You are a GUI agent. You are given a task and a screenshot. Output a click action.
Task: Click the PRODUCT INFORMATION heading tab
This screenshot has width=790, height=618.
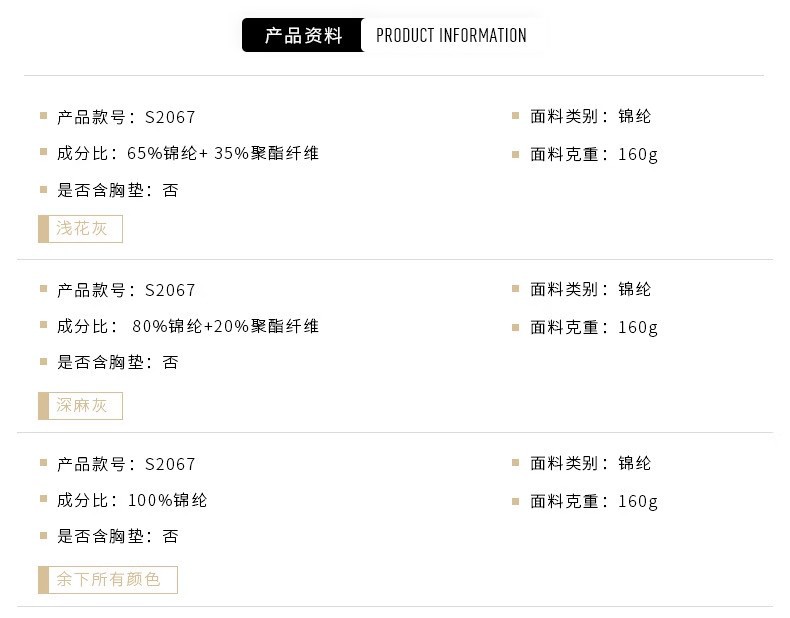pyautogui.click(x=451, y=36)
